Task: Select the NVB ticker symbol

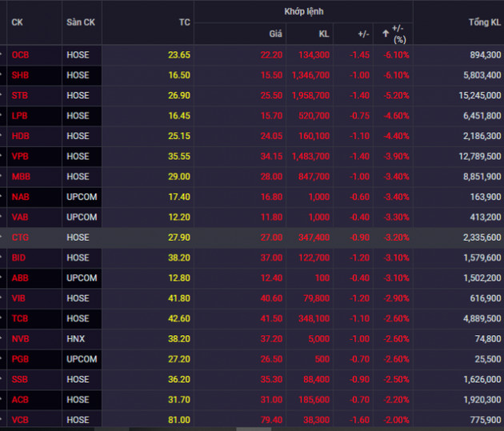Action: [x=21, y=339]
